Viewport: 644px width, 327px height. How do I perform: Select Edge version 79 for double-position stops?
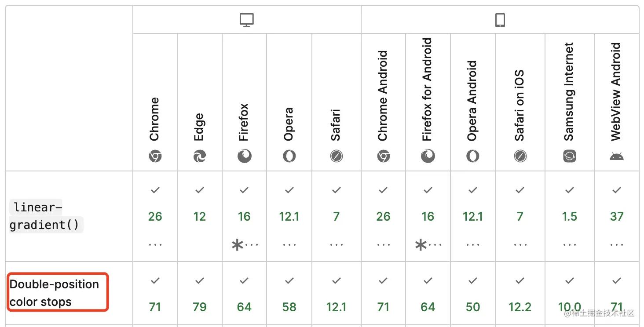click(200, 306)
